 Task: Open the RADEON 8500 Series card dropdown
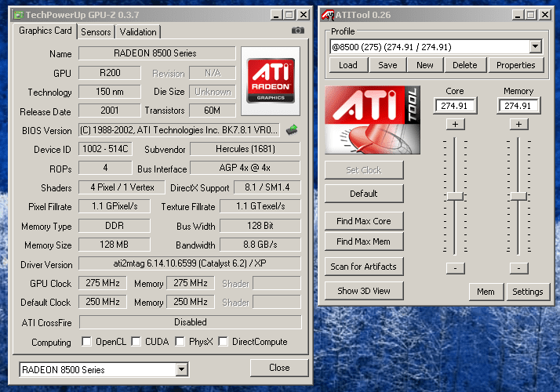click(181, 369)
